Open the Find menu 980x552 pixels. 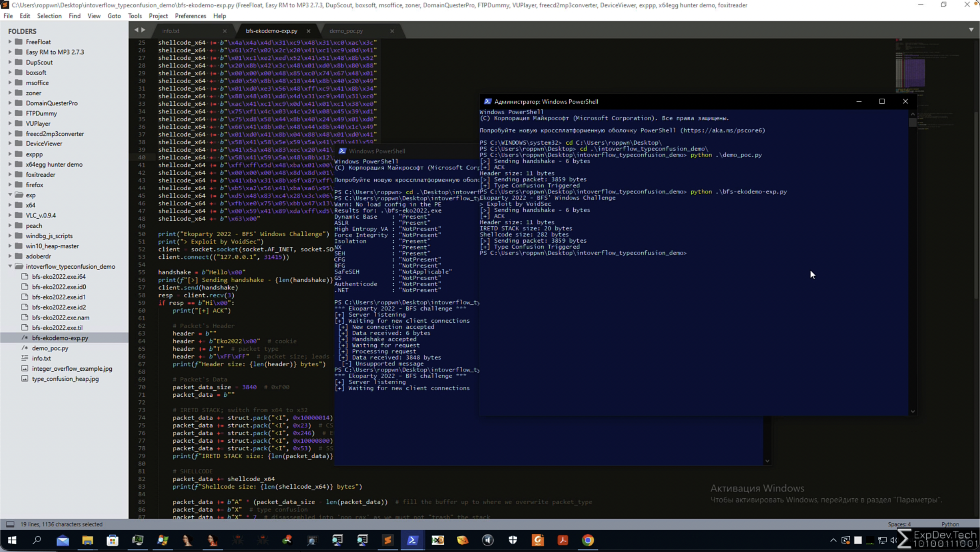click(x=74, y=16)
